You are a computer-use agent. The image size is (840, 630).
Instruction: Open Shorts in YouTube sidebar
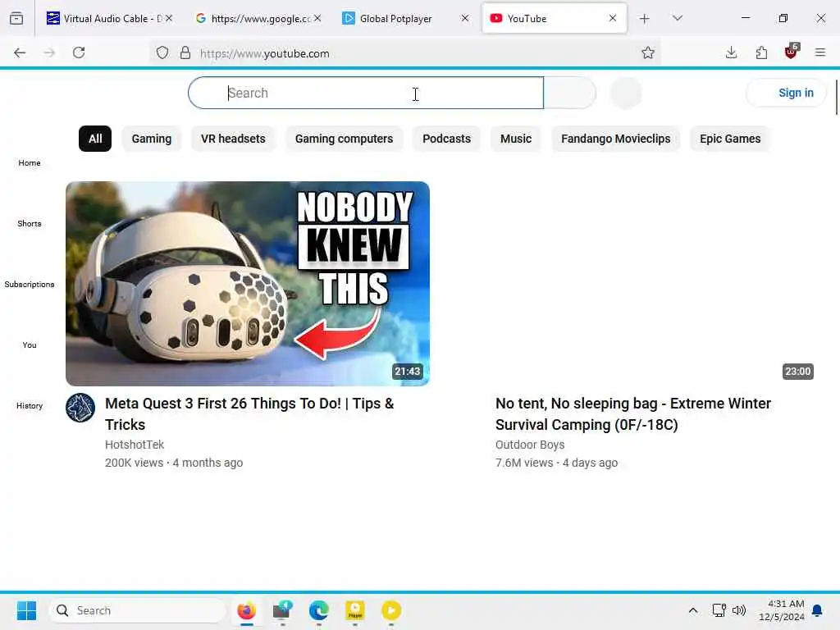[30, 223]
